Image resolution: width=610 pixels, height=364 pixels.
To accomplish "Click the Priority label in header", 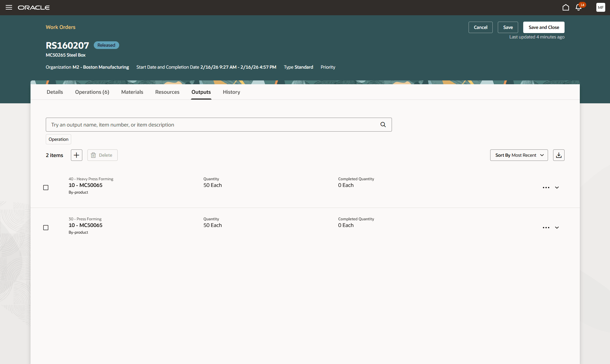I will click(328, 67).
